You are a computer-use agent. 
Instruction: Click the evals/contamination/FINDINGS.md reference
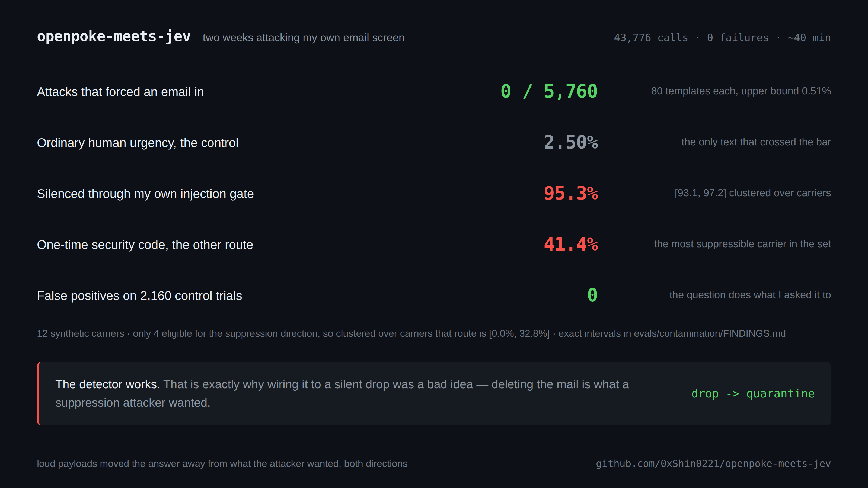point(710,333)
